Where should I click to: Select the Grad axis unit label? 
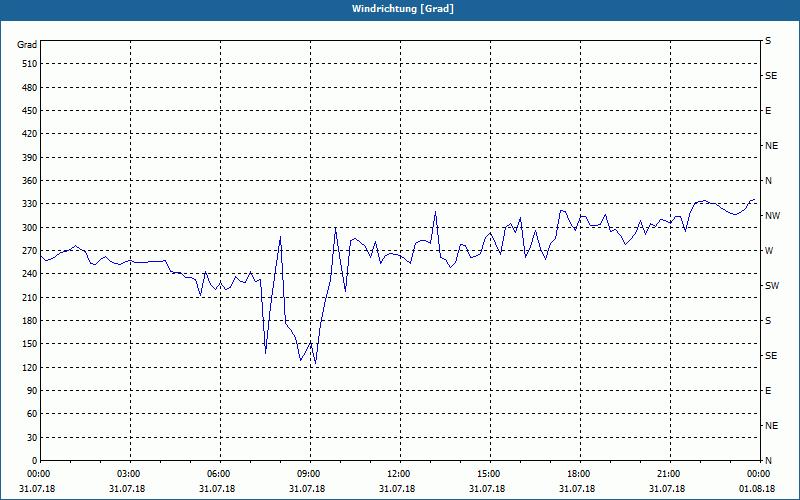[x=27, y=45]
